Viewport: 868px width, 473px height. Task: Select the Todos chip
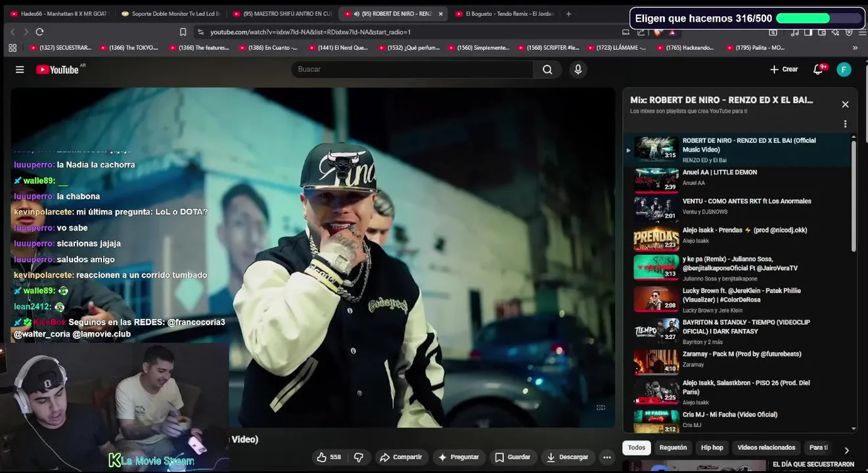[637, 447]
